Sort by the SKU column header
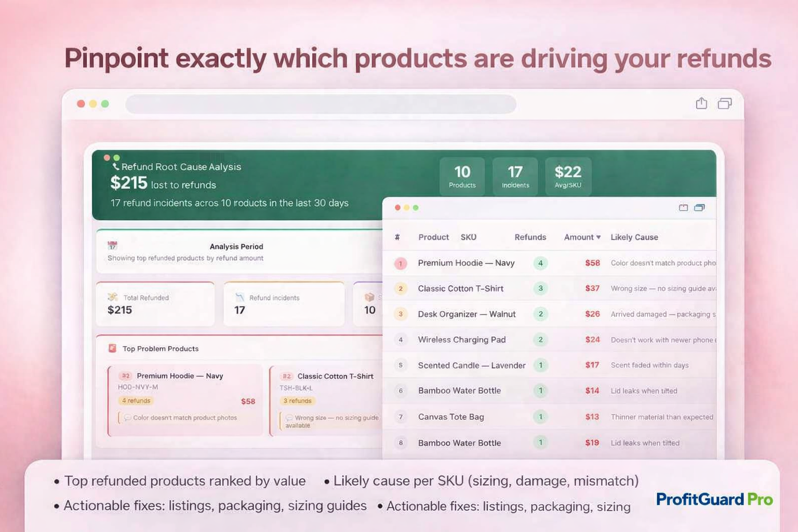 click(468, 237)
